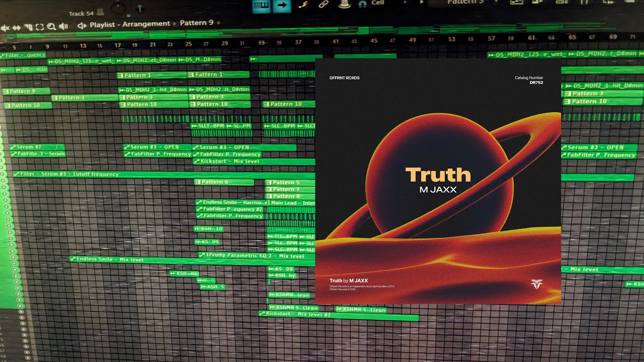Click Track 54 hint text
This screenshot has width=644, height=362.
coord(81,14)
